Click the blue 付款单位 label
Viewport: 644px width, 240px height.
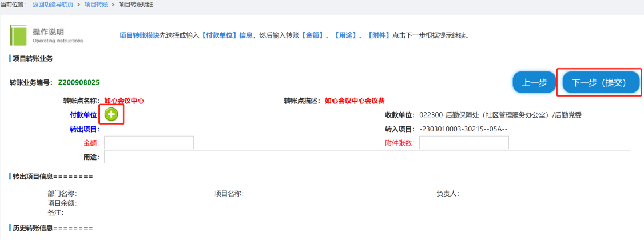(x=84, y=115)
